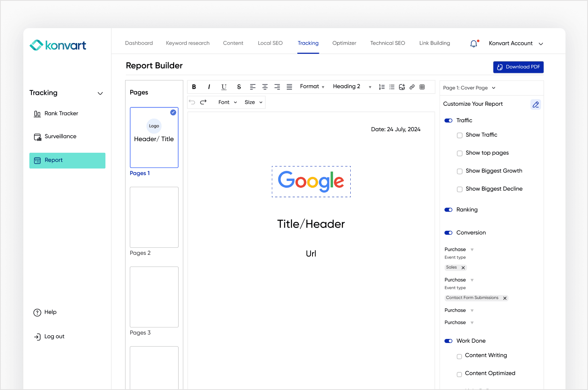This screenshot has height=390, width=588.
Task: Open the Heading 2 style dropdown
Action: (352, 86)
